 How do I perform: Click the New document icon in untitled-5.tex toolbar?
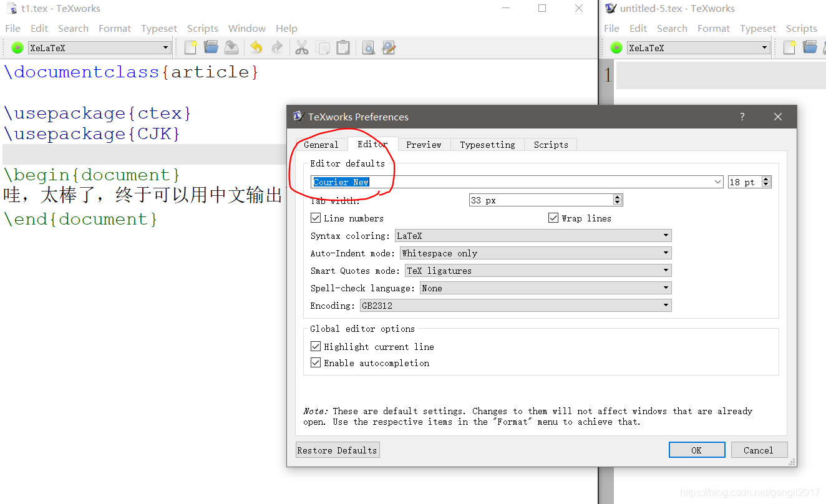[789, 47]
